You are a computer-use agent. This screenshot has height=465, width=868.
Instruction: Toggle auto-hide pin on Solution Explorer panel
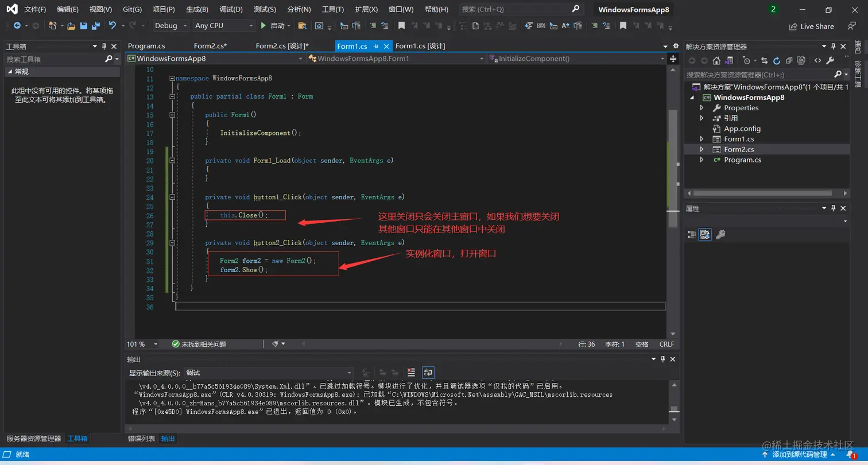[x=834, y=46]
